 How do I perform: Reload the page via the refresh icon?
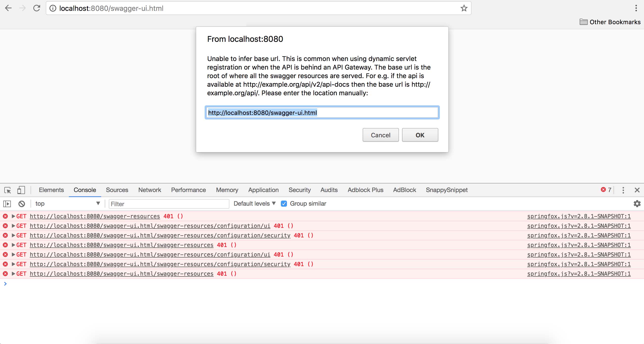[x=37, y=8]
